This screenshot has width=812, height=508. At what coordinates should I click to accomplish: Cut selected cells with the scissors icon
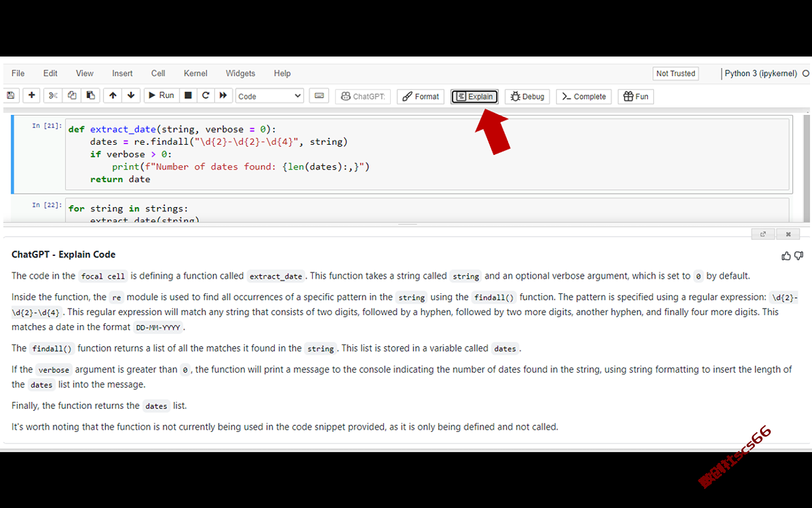point(53,96)
